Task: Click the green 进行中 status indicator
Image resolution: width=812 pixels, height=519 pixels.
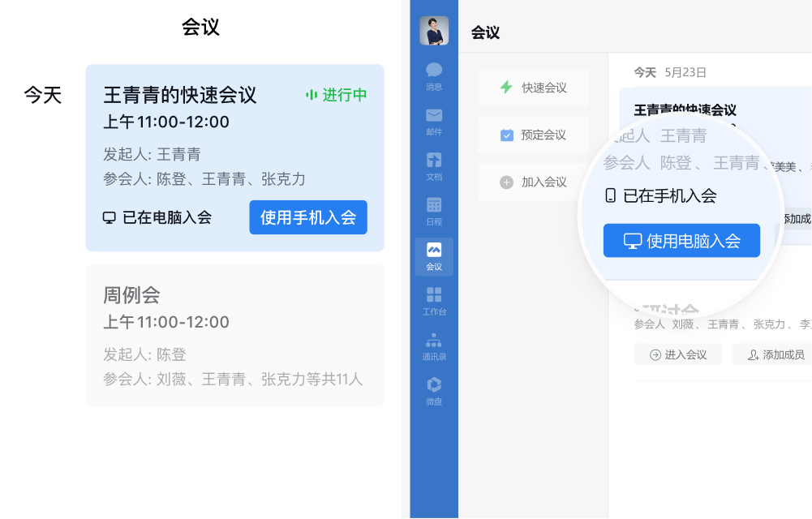Action: [336, 95]
